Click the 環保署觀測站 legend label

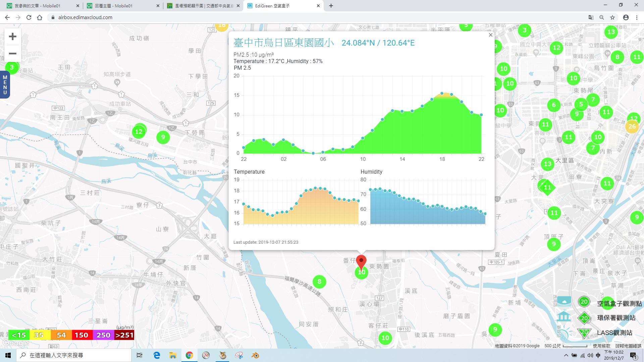point(616,318)
